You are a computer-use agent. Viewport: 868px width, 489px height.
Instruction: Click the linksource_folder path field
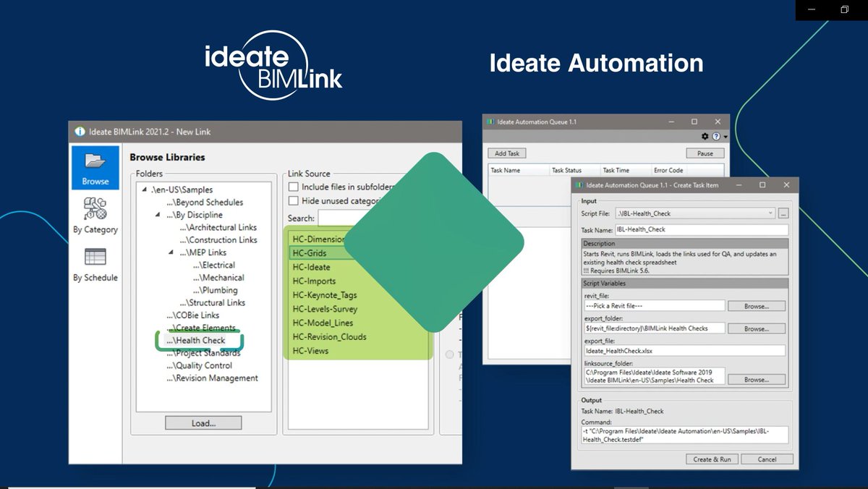[x=654, y=376]
